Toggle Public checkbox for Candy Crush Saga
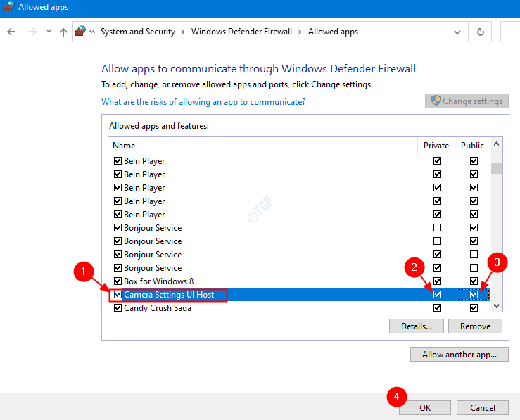520x420 pixels. [x=474, y=307]
